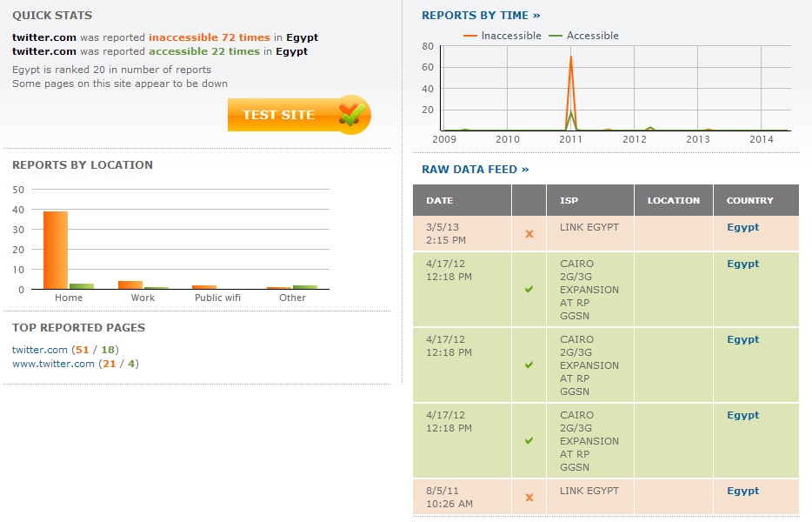The image size is (812, 522).
Task: Click the COUNTRY column header
Action: [749, 200]
